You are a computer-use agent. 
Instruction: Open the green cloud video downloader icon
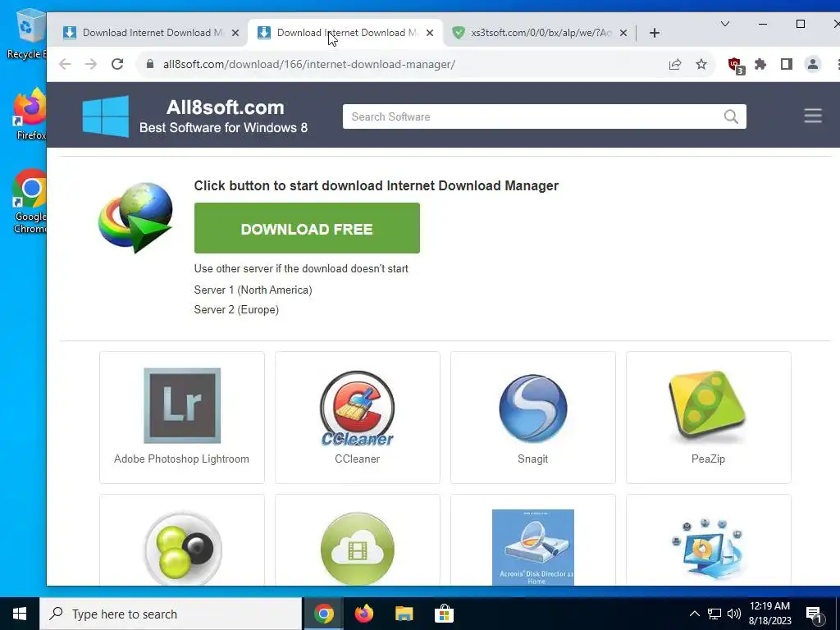tap(358, 549)
